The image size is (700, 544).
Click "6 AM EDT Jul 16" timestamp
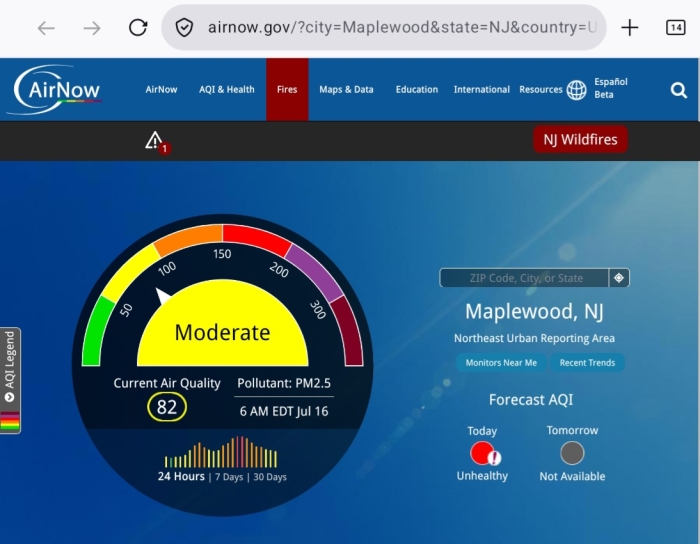pyautogui.click(x=284, y=411)
